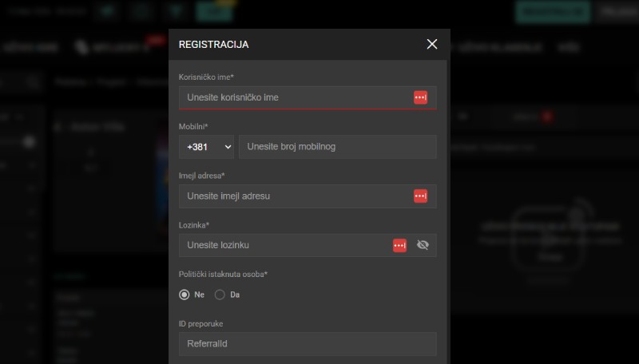The image size is (639, 364).
Task: Click the mobile number input field
Action: click(x=337, y=147)
